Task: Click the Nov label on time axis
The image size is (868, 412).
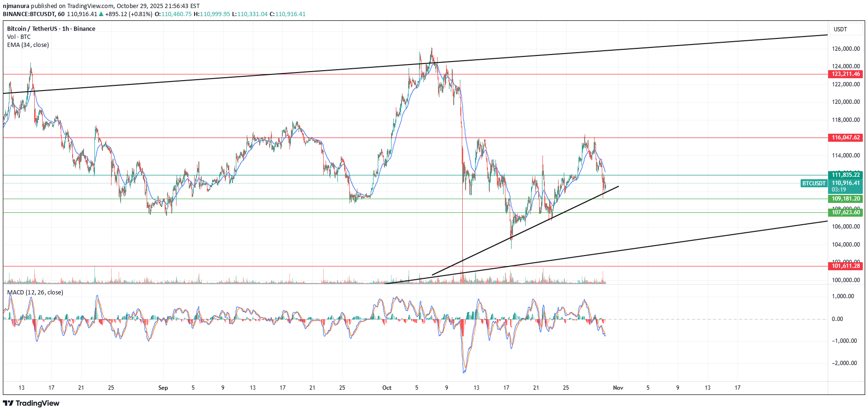Action: coord(618,388)
